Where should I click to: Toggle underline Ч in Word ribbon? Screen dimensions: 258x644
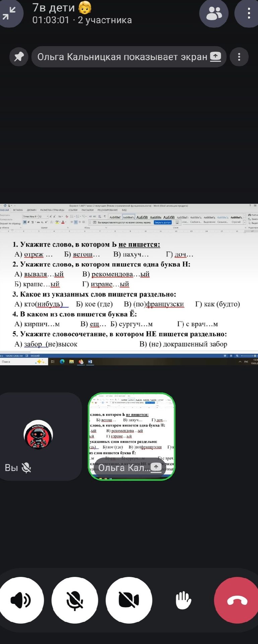[x=33, y=222]
